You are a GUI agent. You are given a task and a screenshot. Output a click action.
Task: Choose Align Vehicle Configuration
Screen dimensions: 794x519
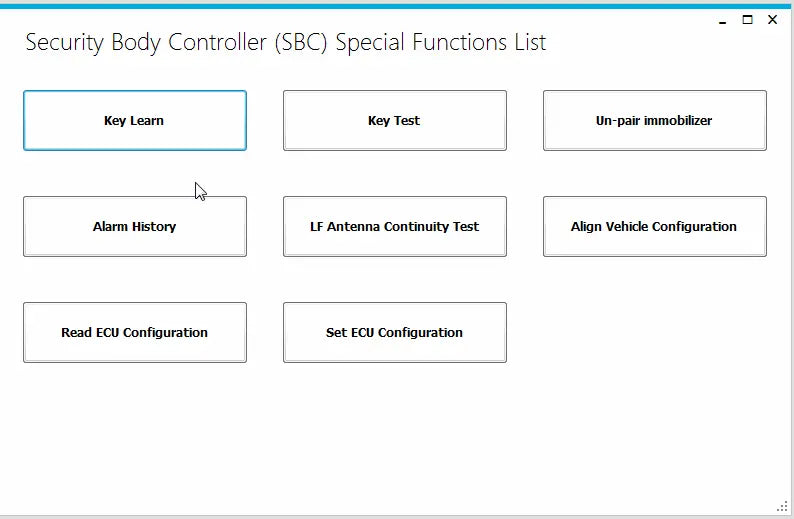pyautogui.click(x=654, y=227)
